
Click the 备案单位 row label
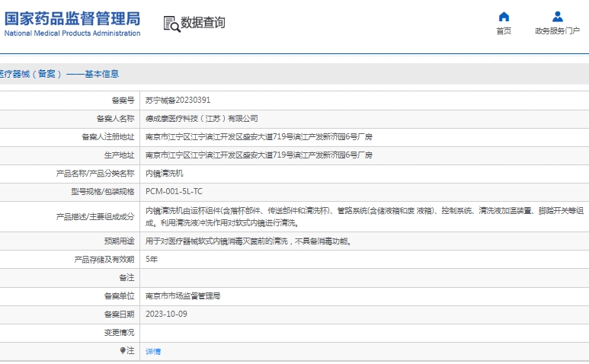119,296
